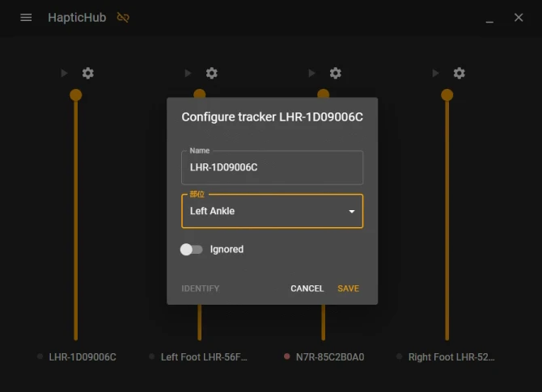The image size is (542, 392).
Task: Click the Left Foot slider handle
Action: point(200,93)
